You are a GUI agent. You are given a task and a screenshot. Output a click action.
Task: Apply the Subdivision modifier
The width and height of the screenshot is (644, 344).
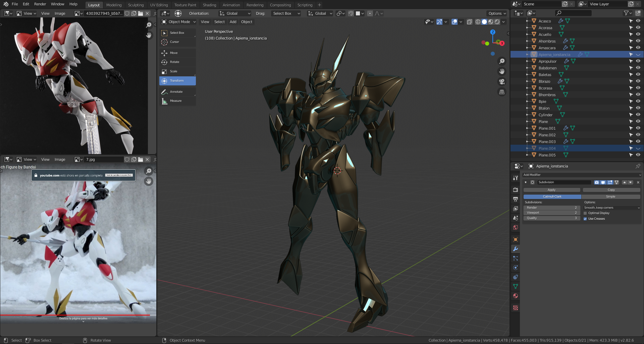pyautogui.click(x=551, y=190)
